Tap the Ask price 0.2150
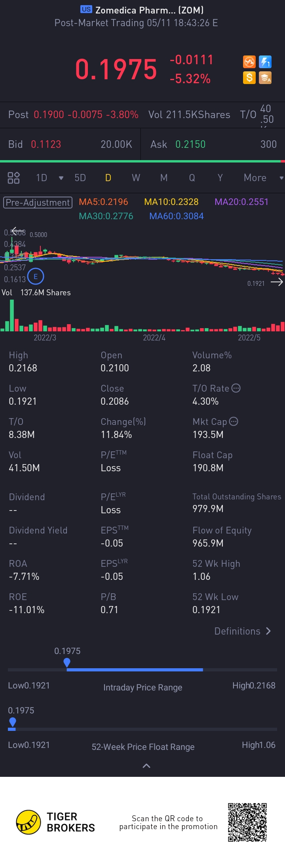The width and height of the screenshot is (285, 868). [190, 144]
